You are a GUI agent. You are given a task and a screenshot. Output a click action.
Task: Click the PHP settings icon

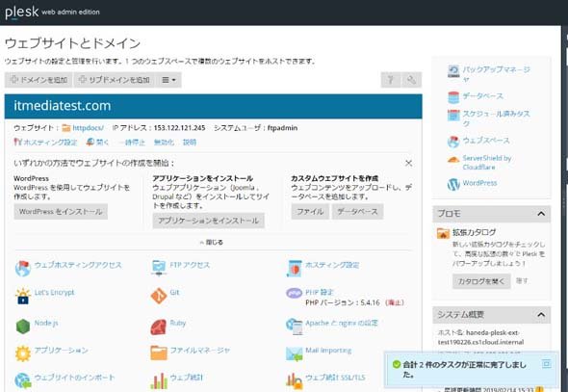click(x=294, y=293)
